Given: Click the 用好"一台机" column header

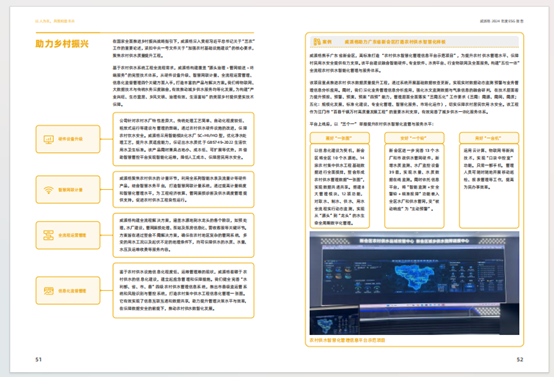Looking at the screenshot, I should click(x=489, y=138).
